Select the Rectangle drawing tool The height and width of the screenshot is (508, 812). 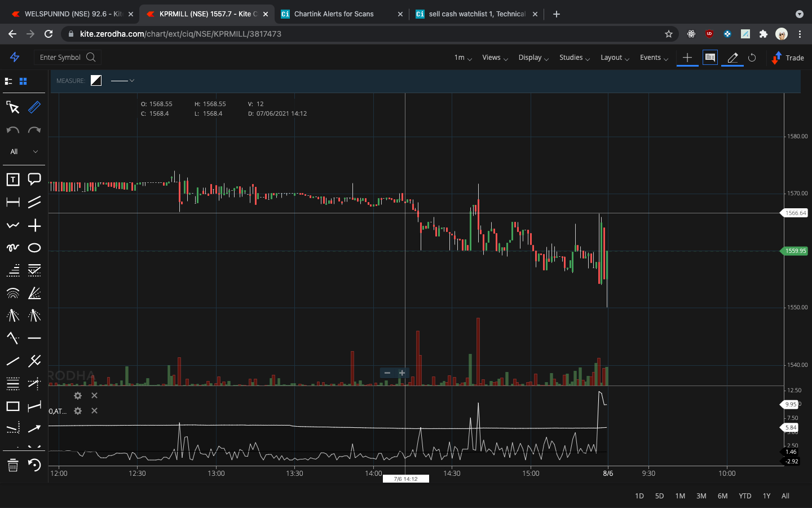12,406
